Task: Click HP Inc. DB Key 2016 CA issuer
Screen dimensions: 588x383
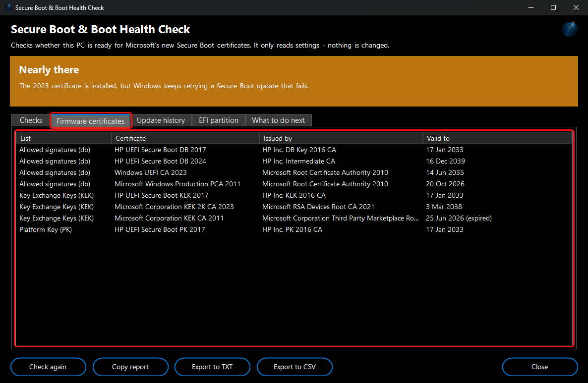Action: pyautogui.click(x=299, y=150)
